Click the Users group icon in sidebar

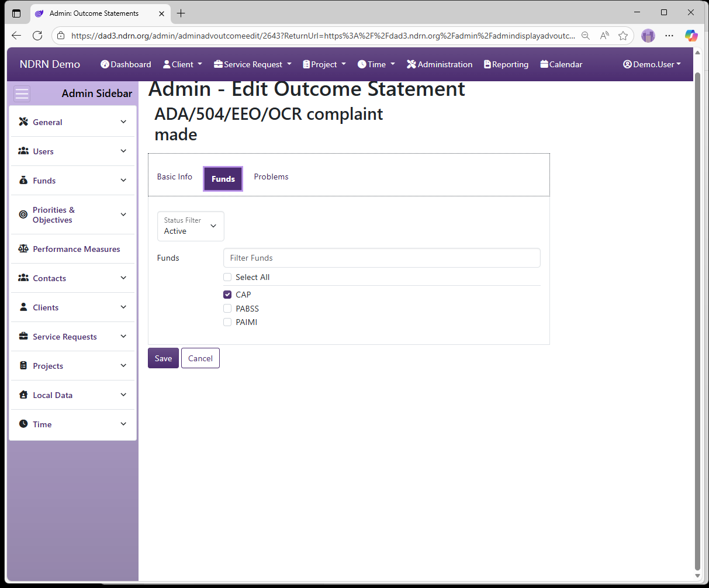(x=23, y=151)
